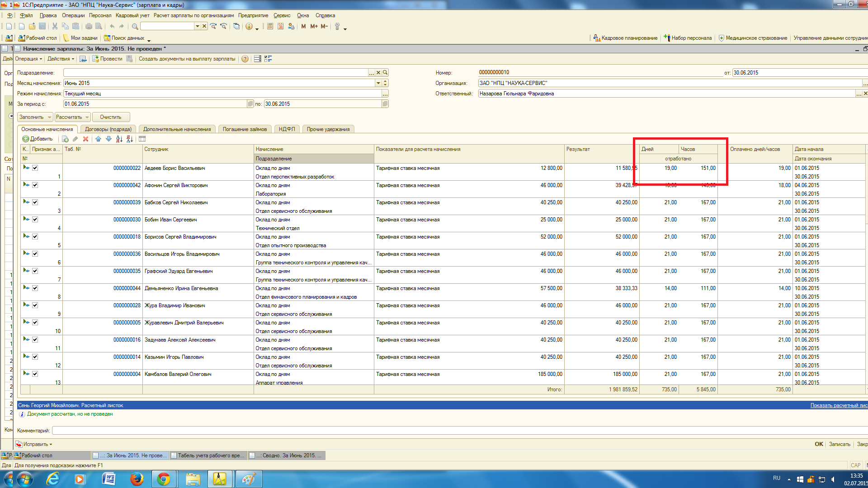Open the calculator from the main toolbar
Viewport: 868px width, 488px height.
point(270,26)
